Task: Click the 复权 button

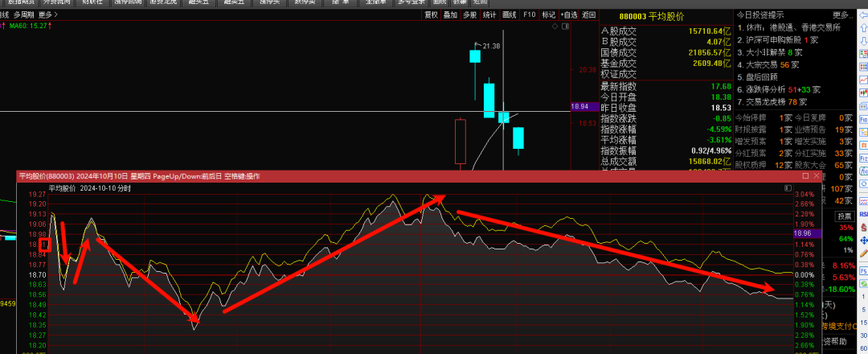Action: pos(432,15)
